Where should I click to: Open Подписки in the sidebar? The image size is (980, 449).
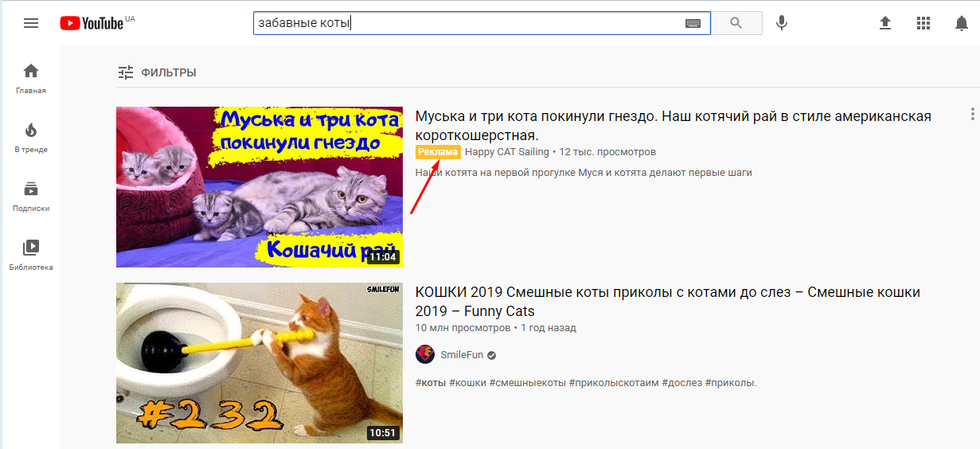point(31,196)
